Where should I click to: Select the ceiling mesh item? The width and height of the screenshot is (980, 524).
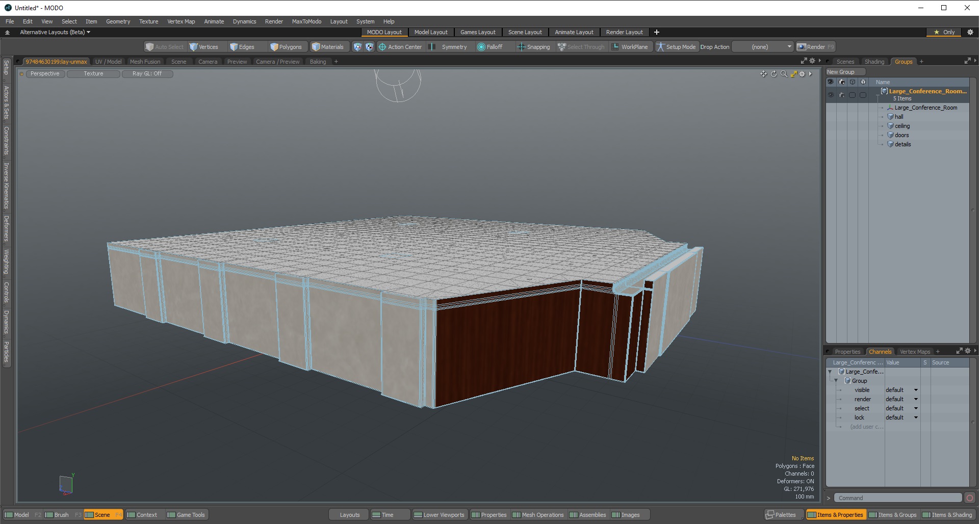click(x=901, y=126)
